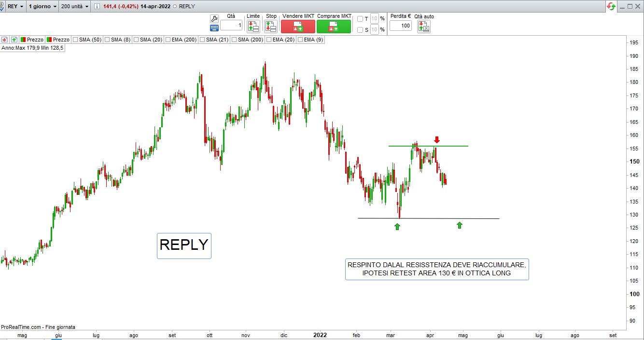Click the Stop order icon

click(271, 27)
